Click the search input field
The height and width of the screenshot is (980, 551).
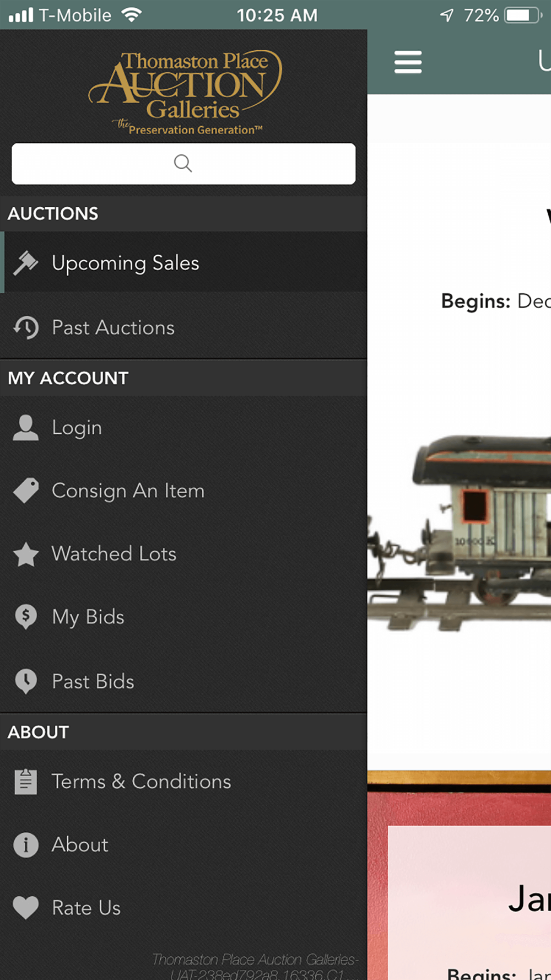[183, 164]
